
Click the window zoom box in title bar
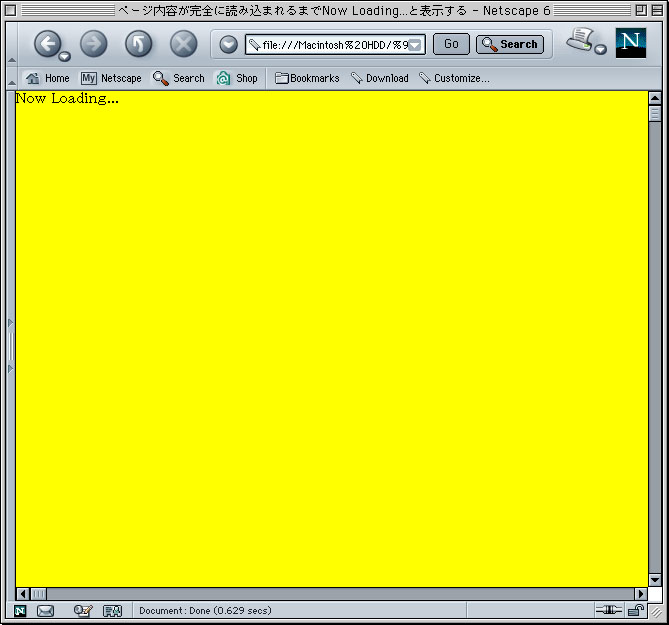point(640,10)
